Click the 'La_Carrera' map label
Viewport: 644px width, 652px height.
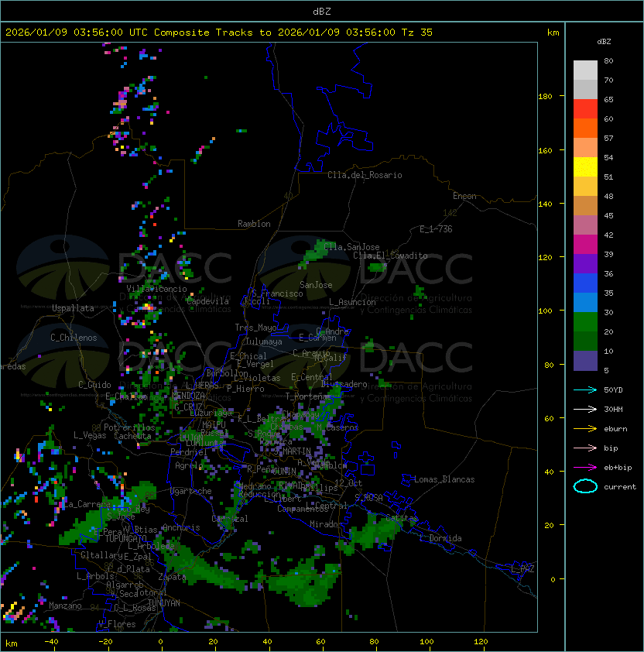click(87, 504)
